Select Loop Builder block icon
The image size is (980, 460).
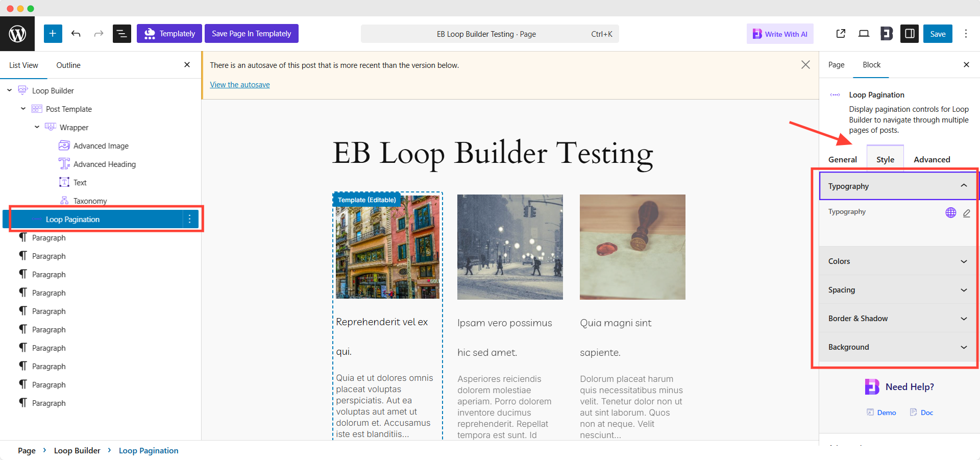23,90
